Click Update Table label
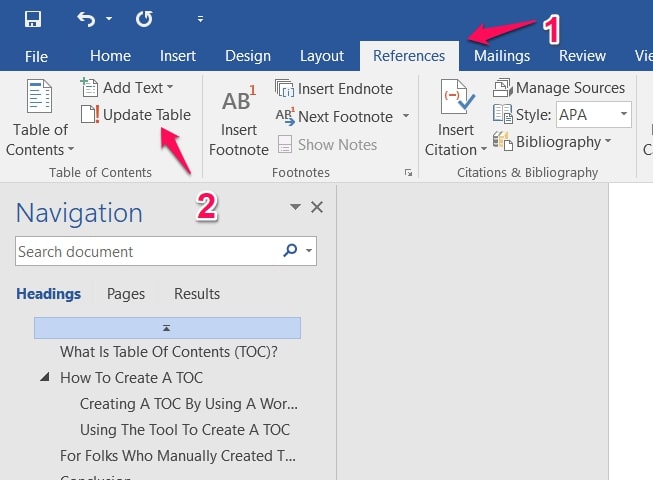Viewport: 653px width, 480px height. 147,114
